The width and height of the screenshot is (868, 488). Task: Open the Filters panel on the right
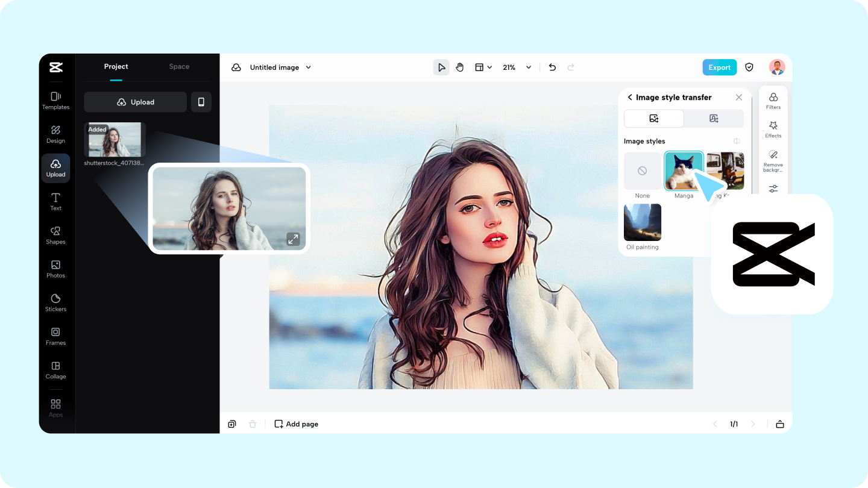[x=773, y=99]
